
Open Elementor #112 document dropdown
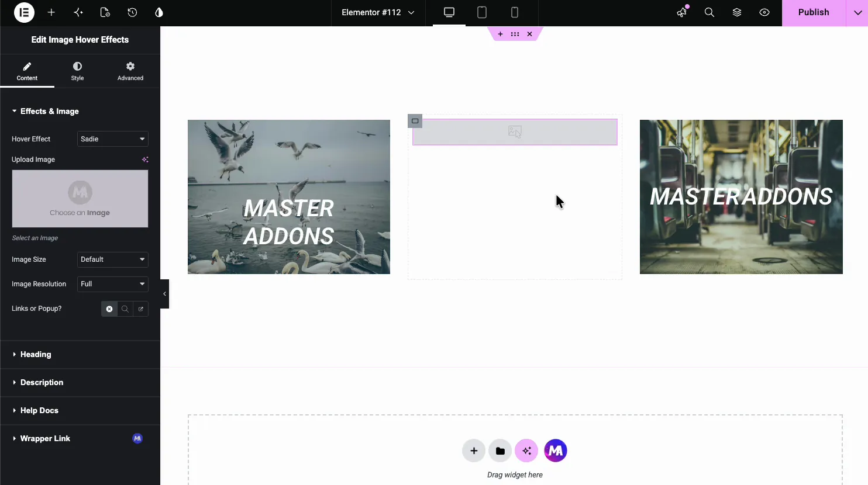(378, 12)
